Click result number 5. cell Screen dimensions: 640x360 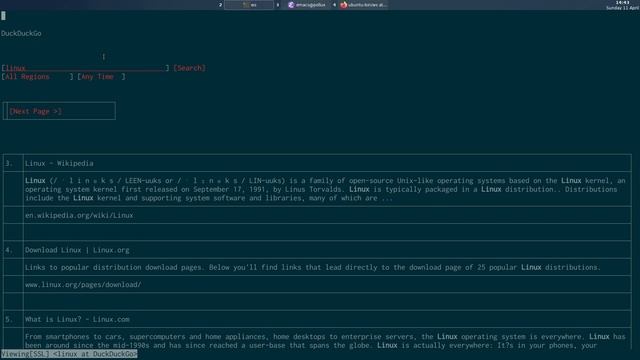pyautogui.click(x=13, y=319)
